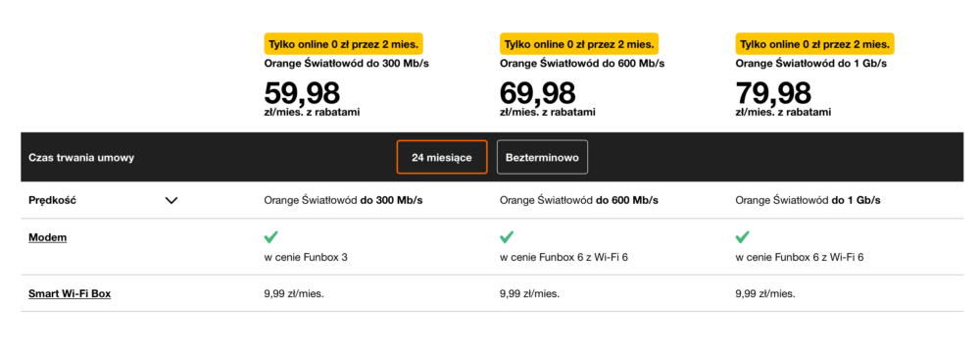Open the Smart Wi-Fi Box link

(70, 293)
